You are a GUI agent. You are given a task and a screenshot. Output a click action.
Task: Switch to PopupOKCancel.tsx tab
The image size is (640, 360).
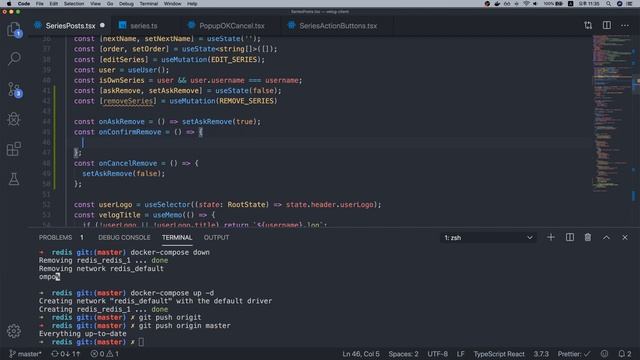[231, 26]
